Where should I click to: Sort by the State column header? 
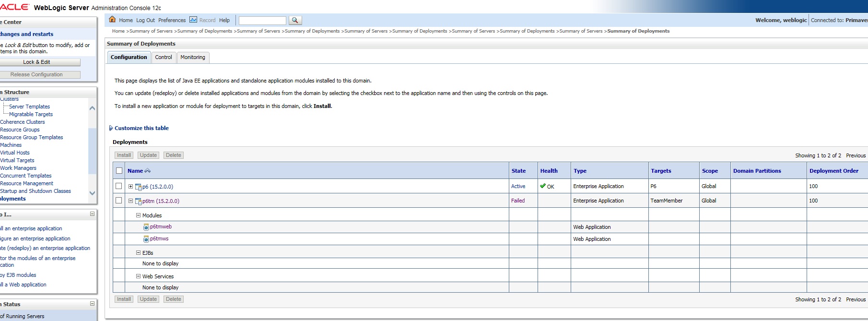[x=518, y=171]
